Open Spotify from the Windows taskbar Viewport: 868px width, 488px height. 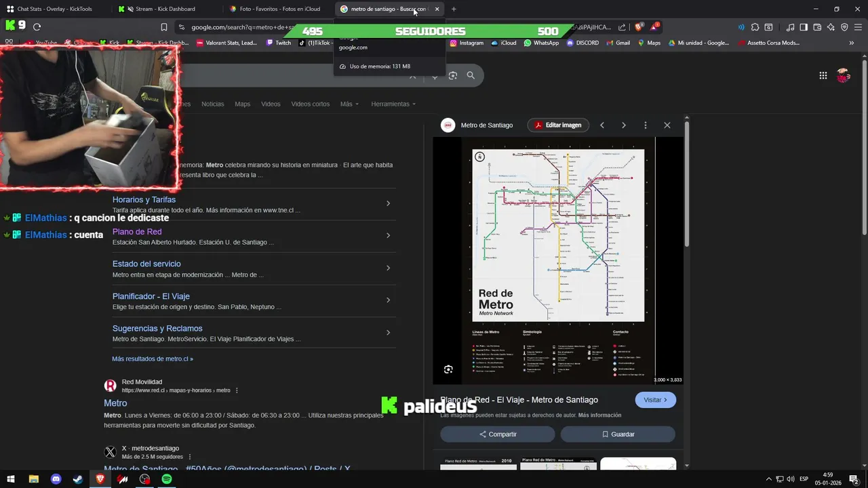click(167, 479)
